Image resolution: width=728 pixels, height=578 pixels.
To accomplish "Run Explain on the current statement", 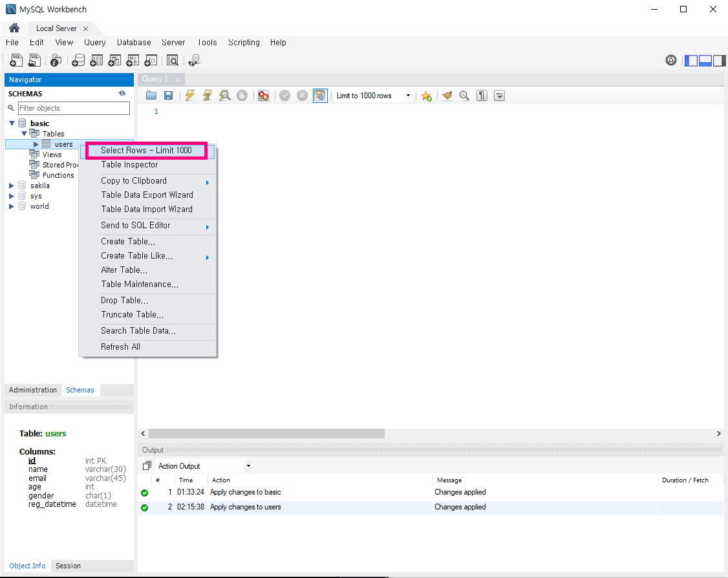I will pos(225,96).
